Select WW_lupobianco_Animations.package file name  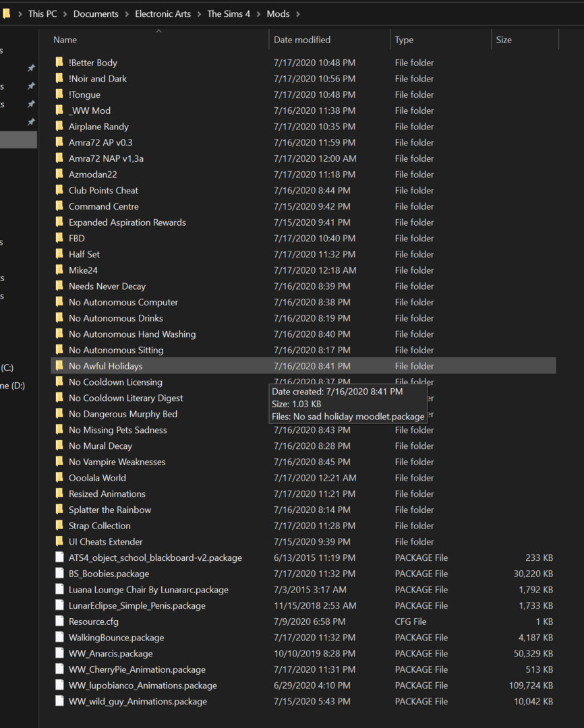(143, 686)
